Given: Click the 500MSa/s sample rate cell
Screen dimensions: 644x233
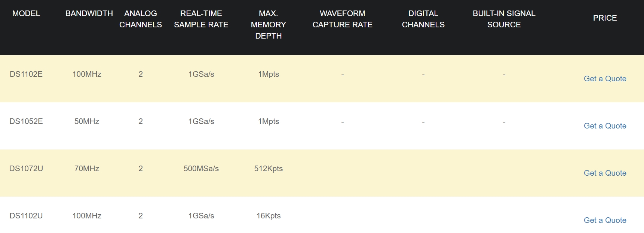Looking at the screenshot, I should coord(201,169).
